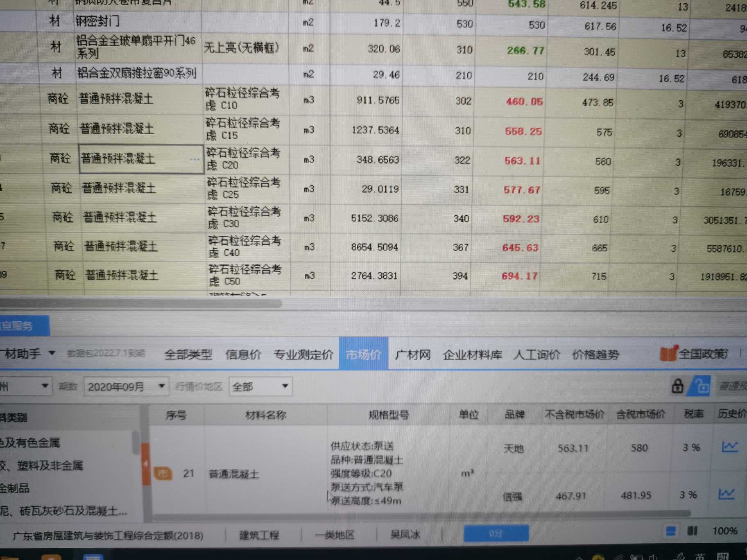Screen dimensions: 747x560
Task: Select 金制品 material category
Action: click(x=15, y=488)
